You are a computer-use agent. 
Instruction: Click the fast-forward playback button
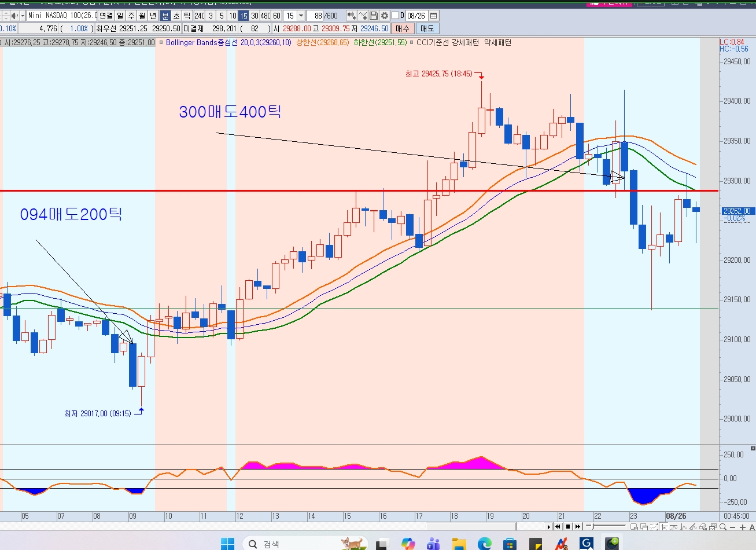578,526
